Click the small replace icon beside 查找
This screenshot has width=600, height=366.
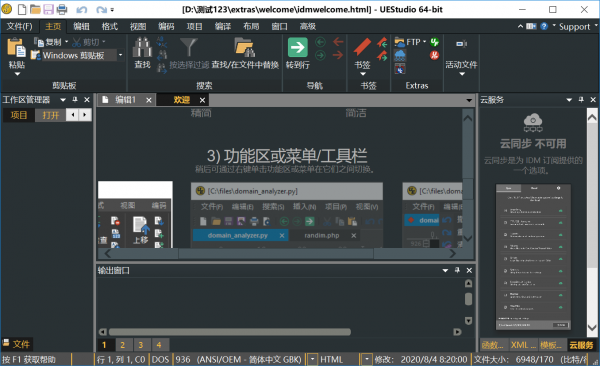[161, 41]
